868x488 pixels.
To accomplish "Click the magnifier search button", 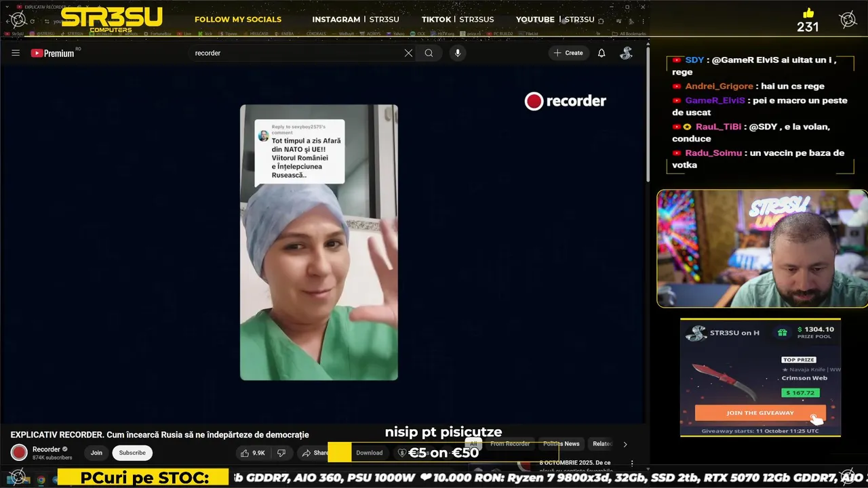I will coord(429,53).
